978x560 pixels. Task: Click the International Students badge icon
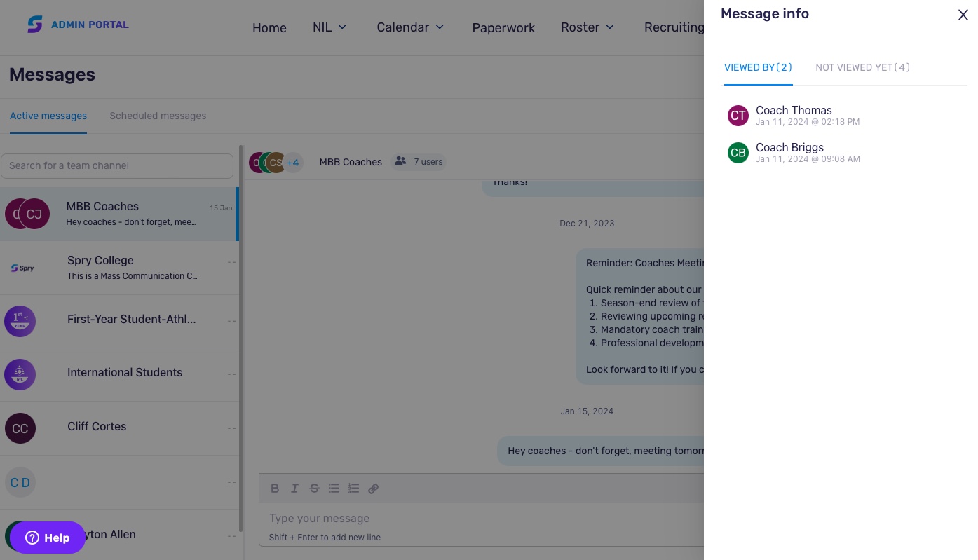click(x=20, y=374)
